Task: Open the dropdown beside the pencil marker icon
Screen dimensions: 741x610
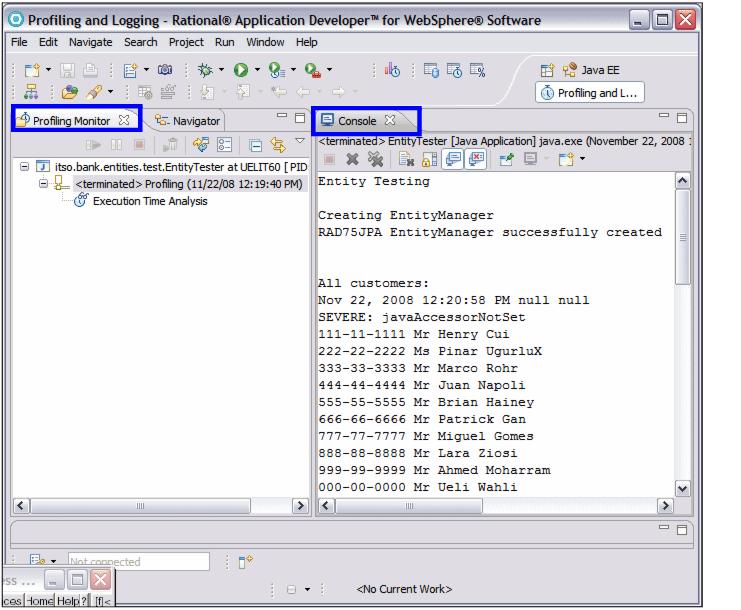Action: click(110, 91)
